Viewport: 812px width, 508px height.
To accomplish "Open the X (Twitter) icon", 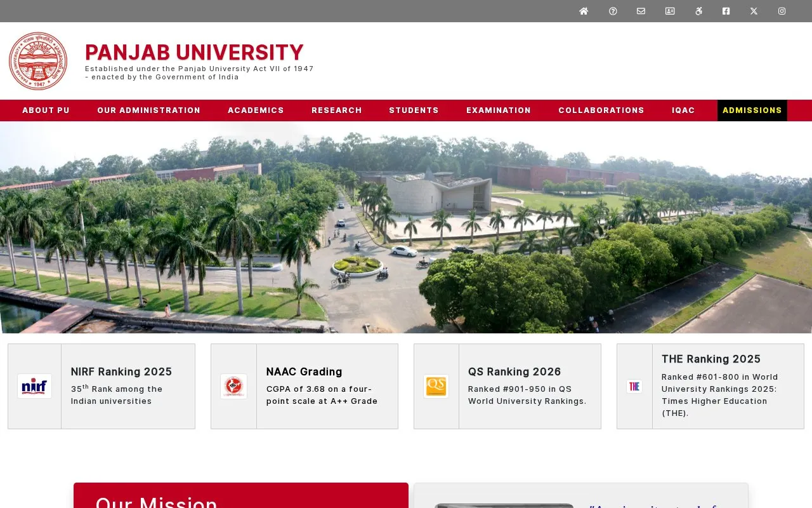I will [x=754, y=11].
